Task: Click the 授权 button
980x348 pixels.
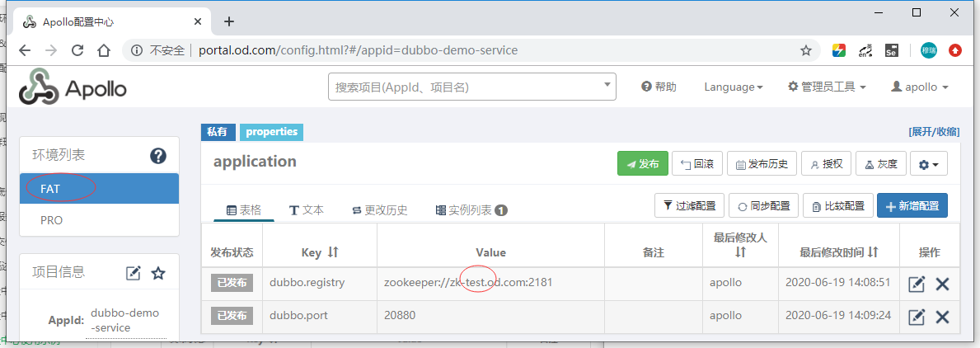Action: (826, 163)
